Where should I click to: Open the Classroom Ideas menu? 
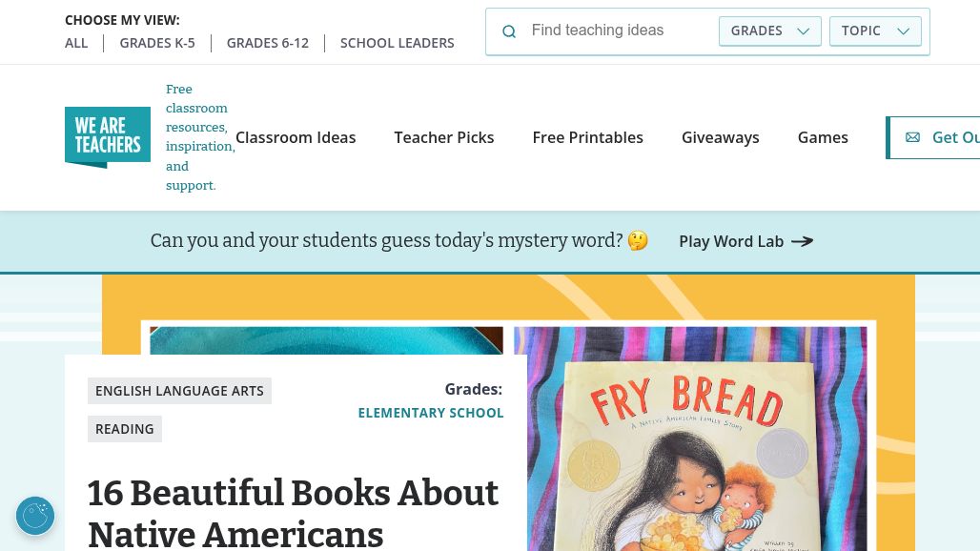point(296,137)
